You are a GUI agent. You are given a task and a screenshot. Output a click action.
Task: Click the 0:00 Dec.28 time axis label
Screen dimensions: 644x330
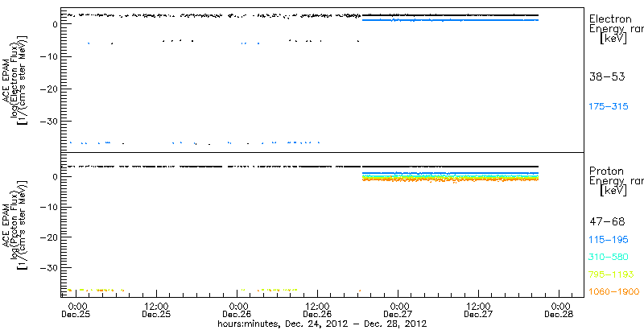pos(559,311)
